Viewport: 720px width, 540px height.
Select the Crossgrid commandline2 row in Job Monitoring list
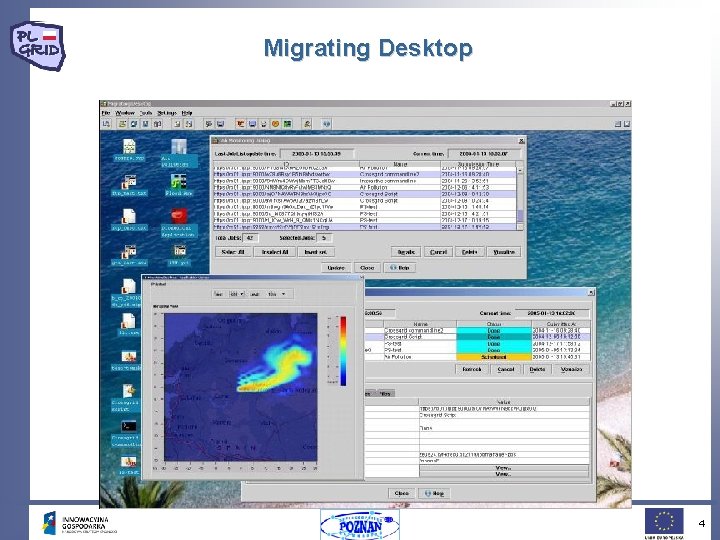tap(365, 174)
